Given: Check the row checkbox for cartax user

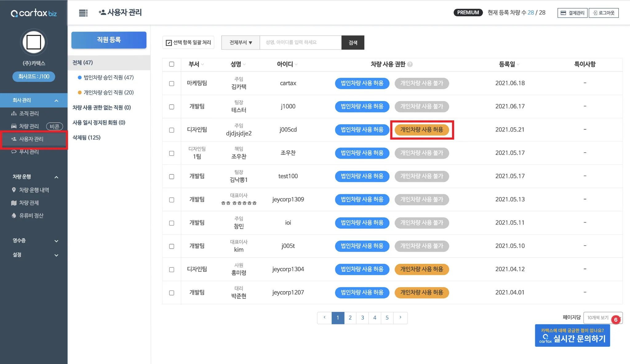Looking at the screenshot, I should (172, 83).
